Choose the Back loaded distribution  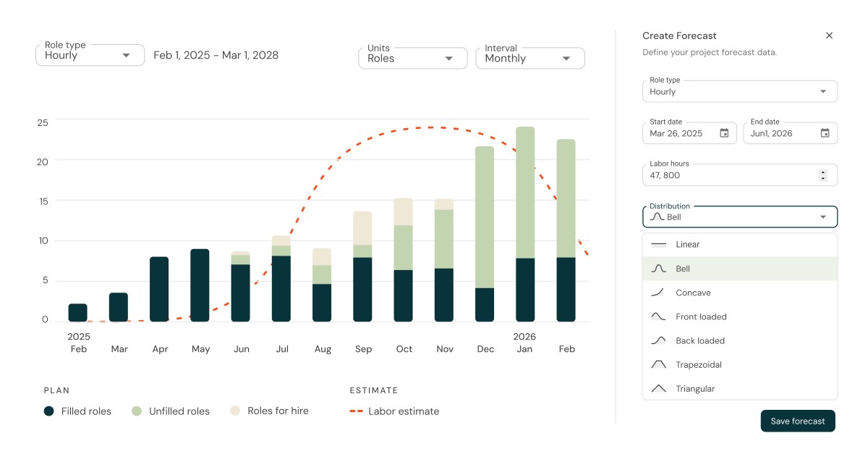pyautogui.click(x=740, y=340)
